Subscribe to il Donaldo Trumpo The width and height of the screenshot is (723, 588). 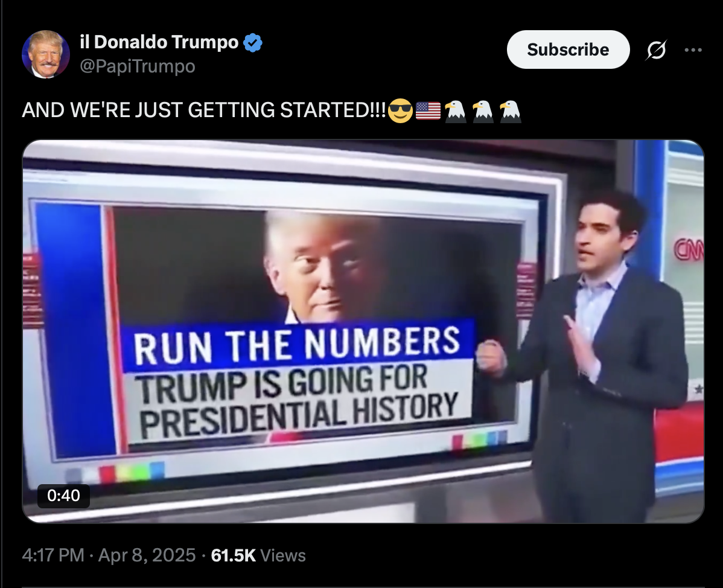coord(568,50)
